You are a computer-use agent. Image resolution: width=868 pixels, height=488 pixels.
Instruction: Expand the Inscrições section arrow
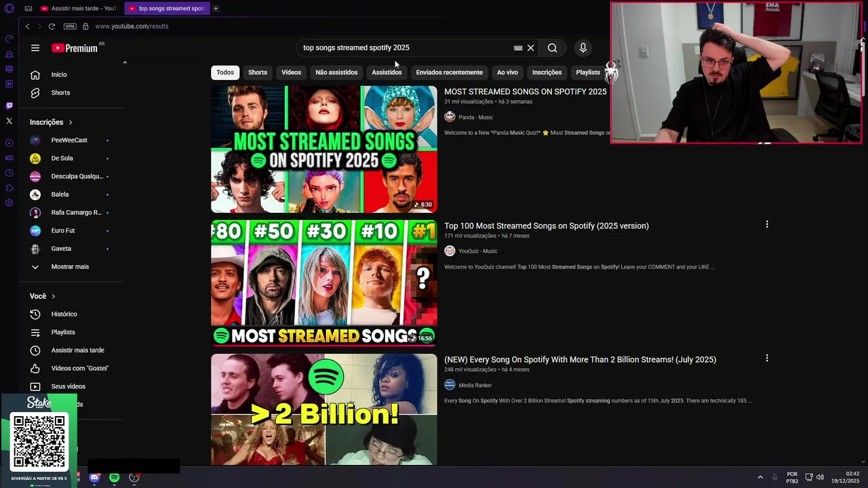pyautogui.click(x=71, y=123)
